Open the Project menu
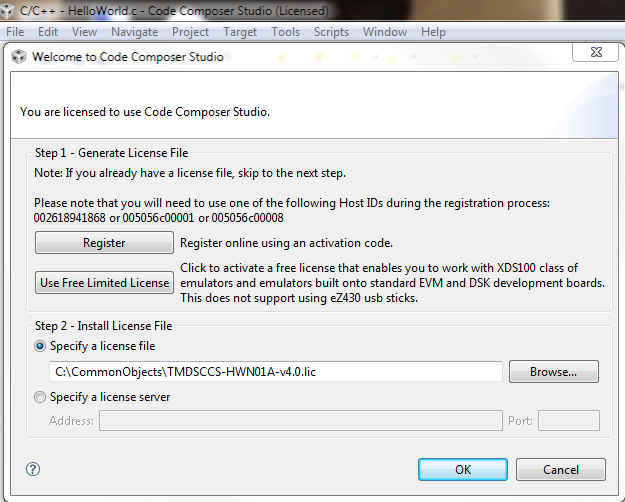 [x=190, y=32]
